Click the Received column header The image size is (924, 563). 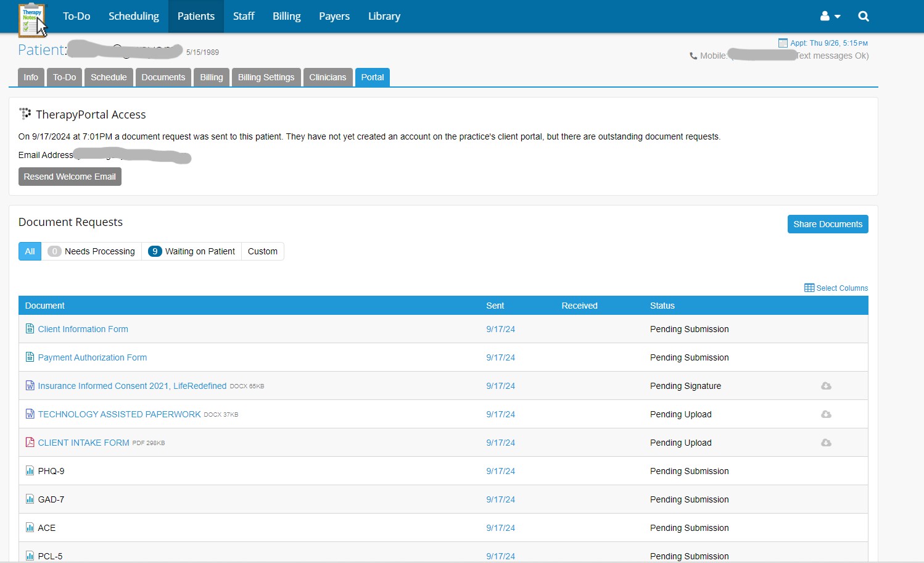pyautogui.click(x=579, y=306)
